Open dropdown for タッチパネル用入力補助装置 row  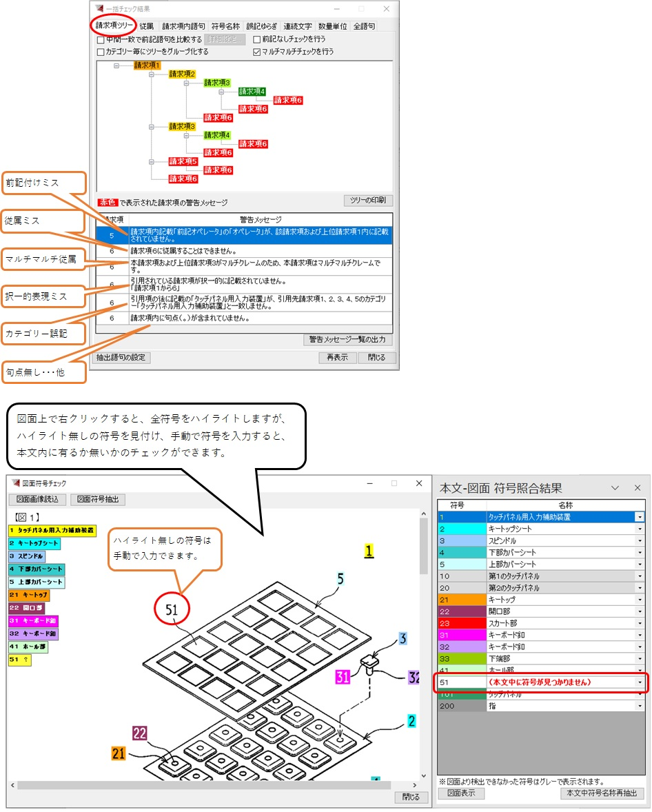(640, 517)
